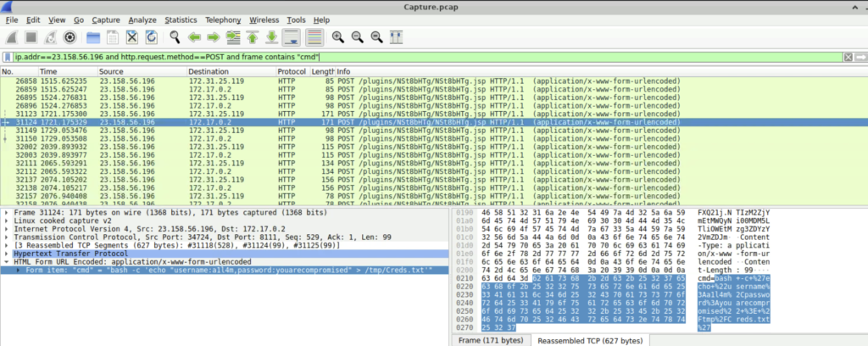
Task: Go to the first packet icon
Action: coord(253,37)
